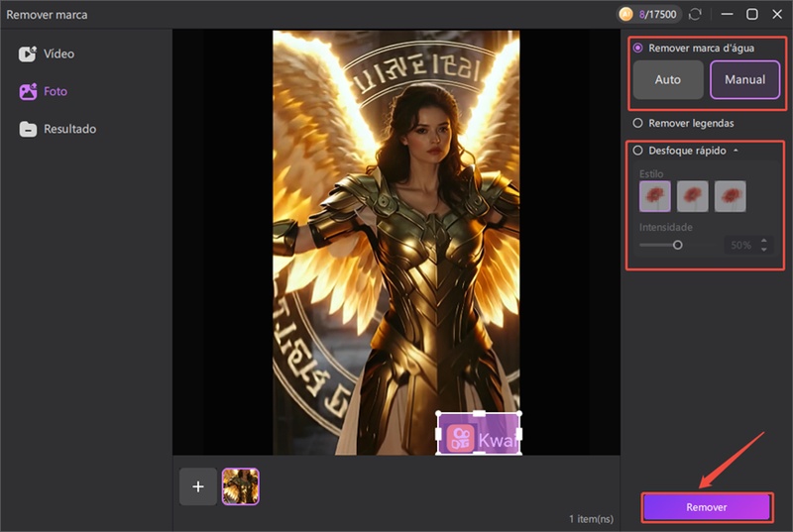The width and height of the screenshot is (793, 532).
Task: Click the purple Remover button
Action: [707, 507]
